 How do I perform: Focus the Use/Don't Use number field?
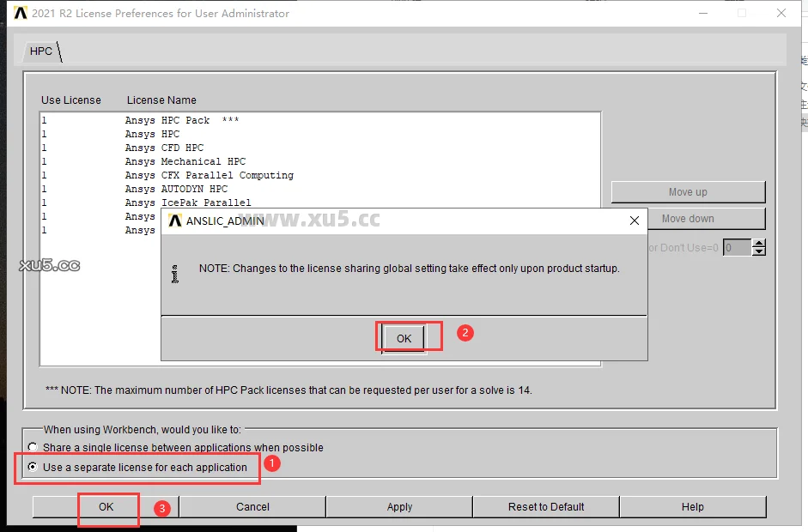click(736, 248)
